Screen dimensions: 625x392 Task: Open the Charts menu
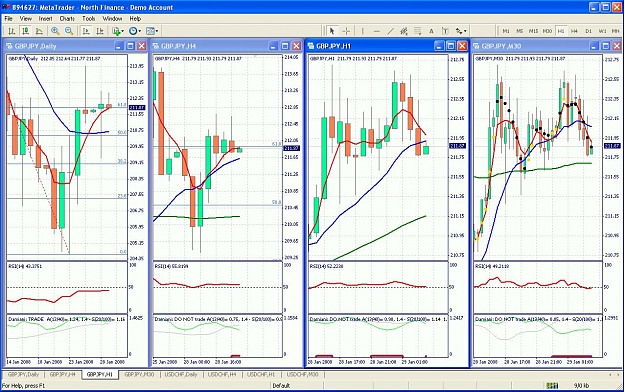[x=67, y=18]
